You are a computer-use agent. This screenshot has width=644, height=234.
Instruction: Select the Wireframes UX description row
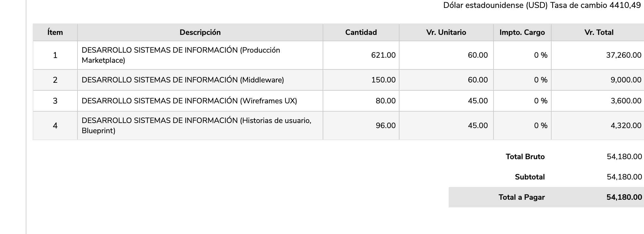click(189, 101)
